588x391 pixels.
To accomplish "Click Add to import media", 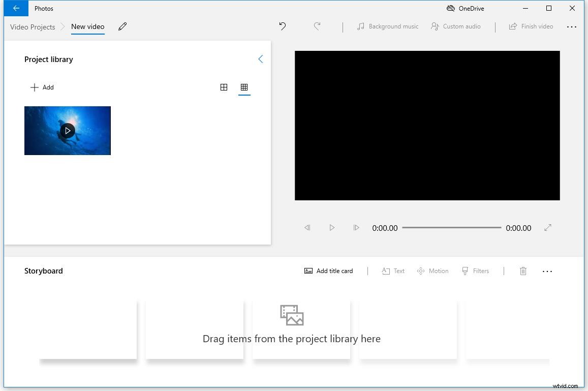I will click(x=42, y=87).
